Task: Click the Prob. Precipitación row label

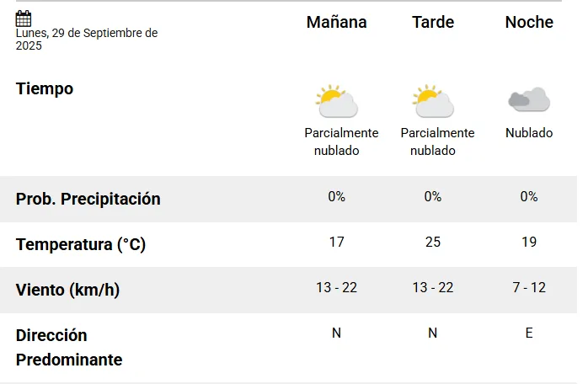Action: tap(88, 199)
